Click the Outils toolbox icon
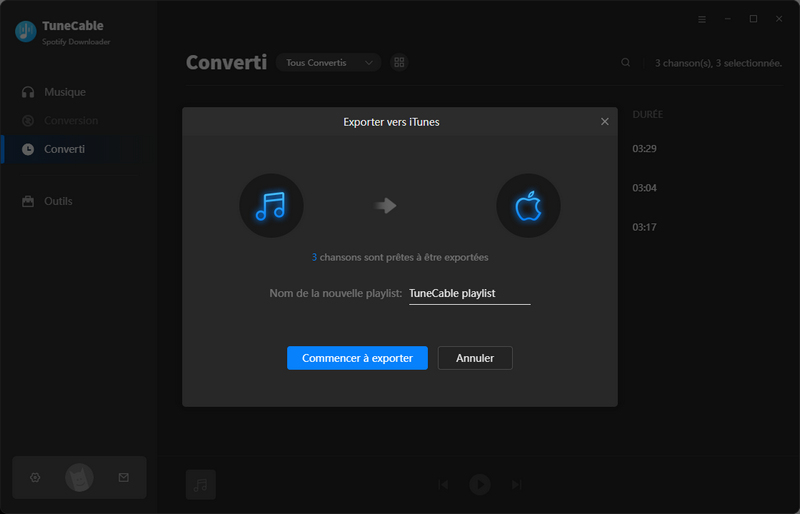 pos(28,201)
